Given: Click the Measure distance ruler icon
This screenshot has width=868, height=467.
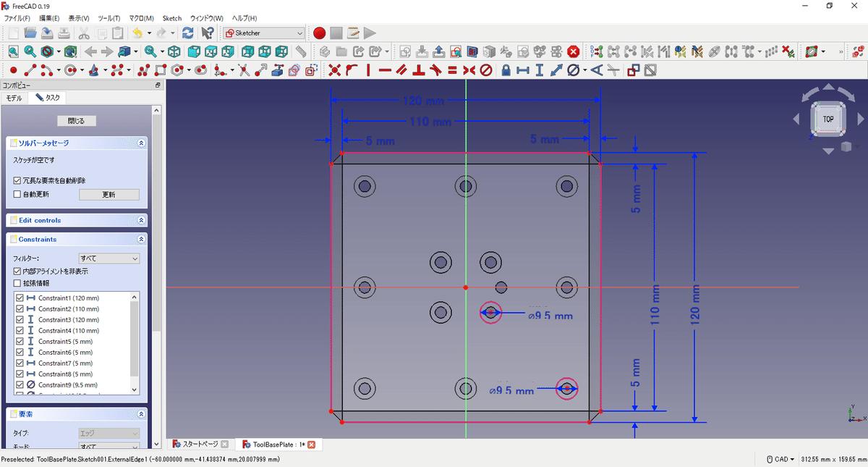Looking at the screenshot, I should click(x=301, y=51).
